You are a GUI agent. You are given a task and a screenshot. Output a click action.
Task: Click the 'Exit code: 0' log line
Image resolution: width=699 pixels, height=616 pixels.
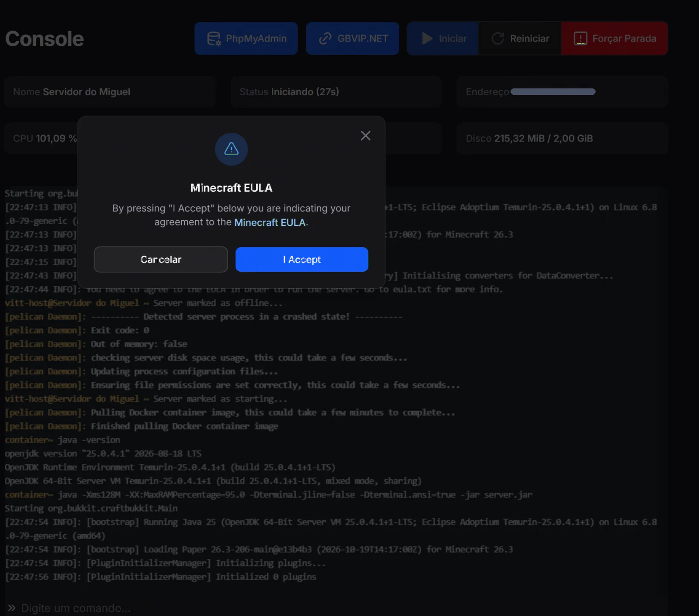click(77, 330)
